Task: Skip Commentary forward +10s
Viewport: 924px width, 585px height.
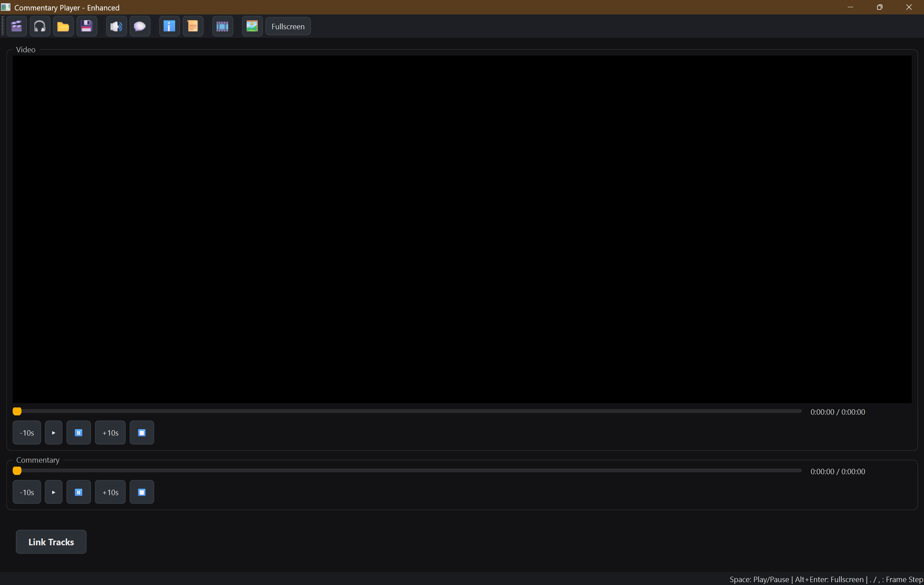Action: point(110,492)
